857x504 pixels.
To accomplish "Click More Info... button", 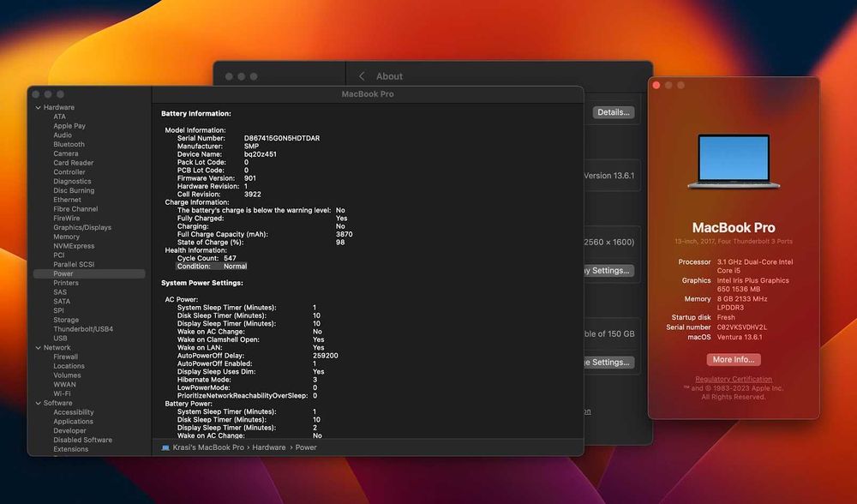I will pyautogui.click(x=734, y=360).
